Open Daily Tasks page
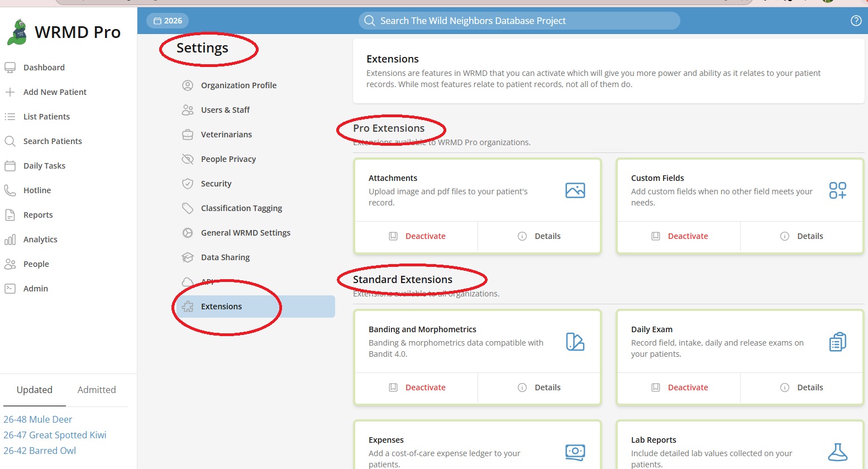This screenshot has width=868, height=469. click(x=44, y=166)
